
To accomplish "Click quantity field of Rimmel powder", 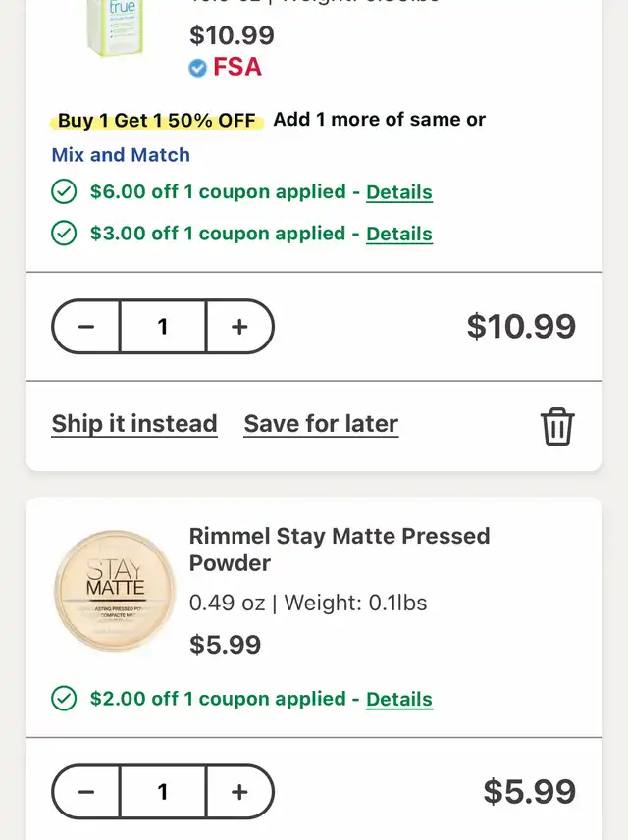I will pos(163,791).
